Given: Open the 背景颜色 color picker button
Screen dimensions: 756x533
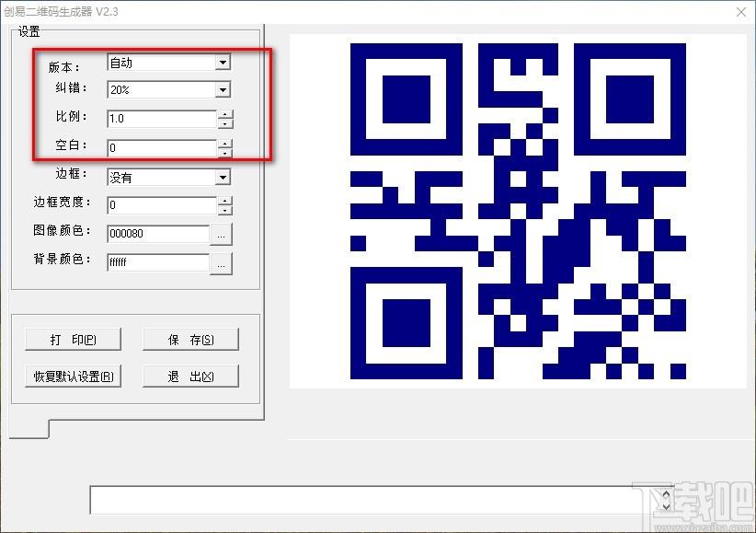Looking at the screenshot, I should pos(222,264).
